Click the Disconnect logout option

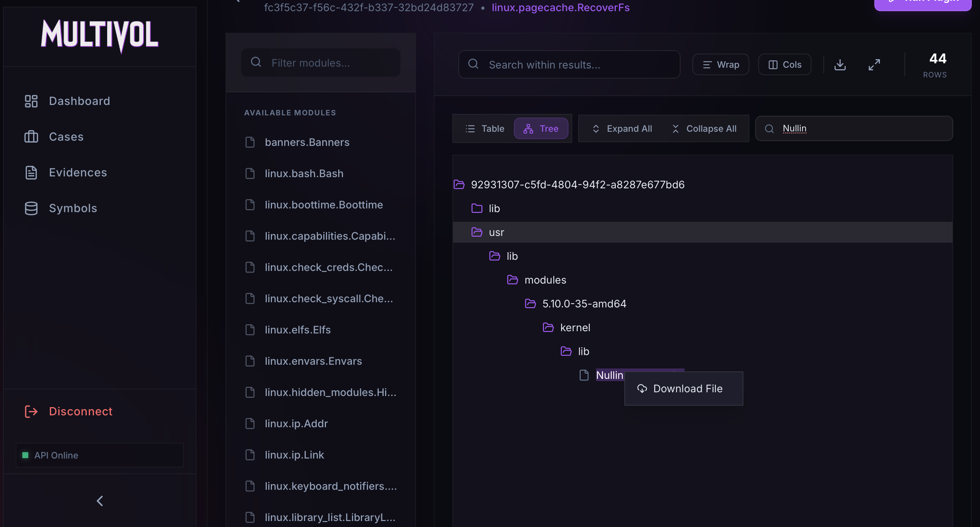[x=80, y=411]
